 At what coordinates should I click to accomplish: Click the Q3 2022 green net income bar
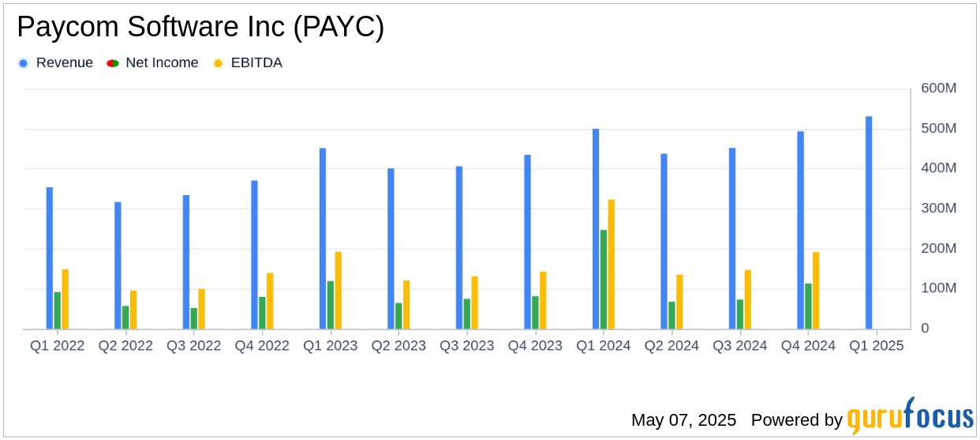coord(194,318)
